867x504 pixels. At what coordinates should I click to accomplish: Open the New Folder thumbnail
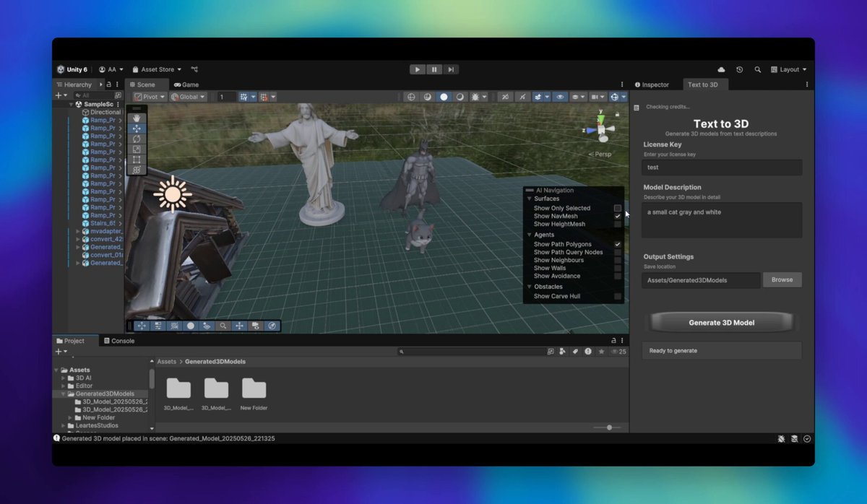tap(254, 394)
